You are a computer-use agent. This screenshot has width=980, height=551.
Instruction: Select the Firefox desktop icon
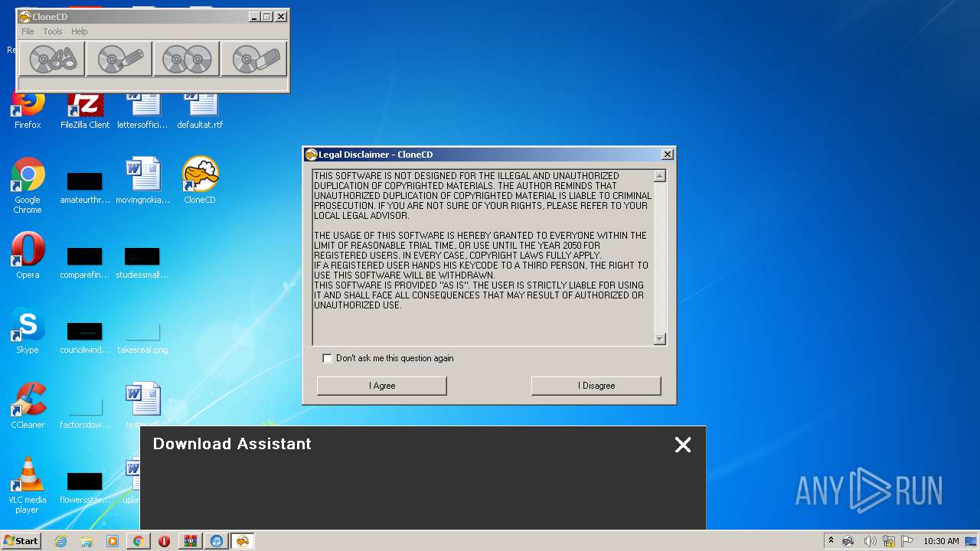tap(28, 108)
